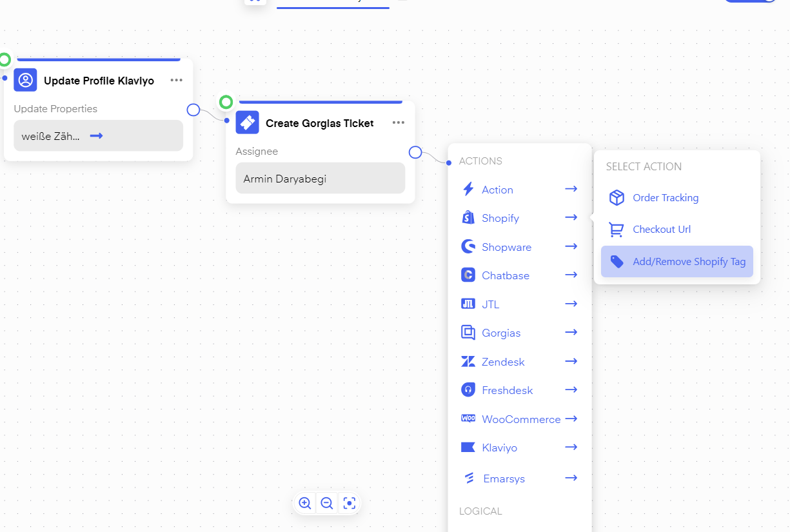Click the zoom out magnifier icon

(327, 503)
